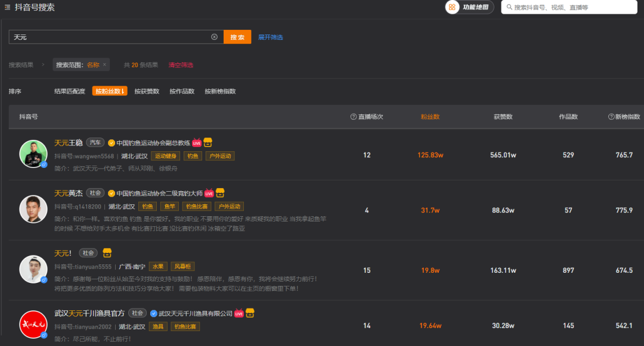Click the LIVE icon on 天元黄杰 row
The width and height of the screenshot is (644, 346).
209,193
